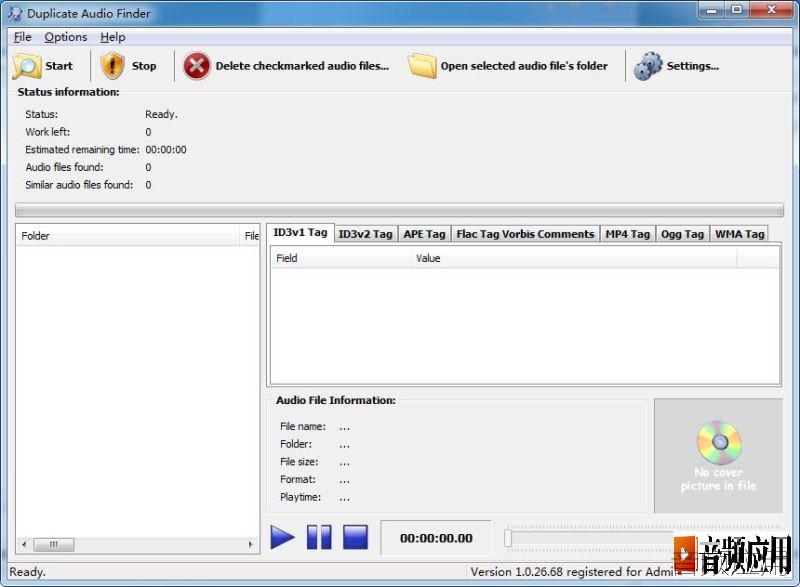Screen dimensions: 800x587
Task: Click the File size label
Action: [299, 462]
